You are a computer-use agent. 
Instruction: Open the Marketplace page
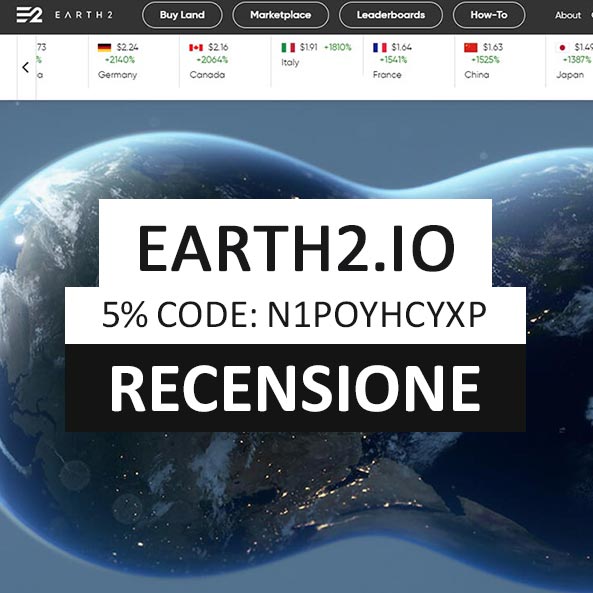[281, 15]
